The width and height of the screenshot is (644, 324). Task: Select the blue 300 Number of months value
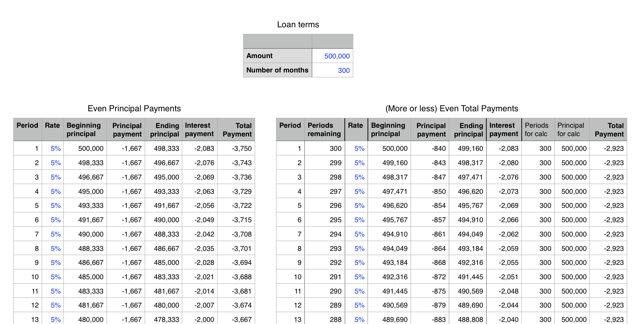[333, 70]
